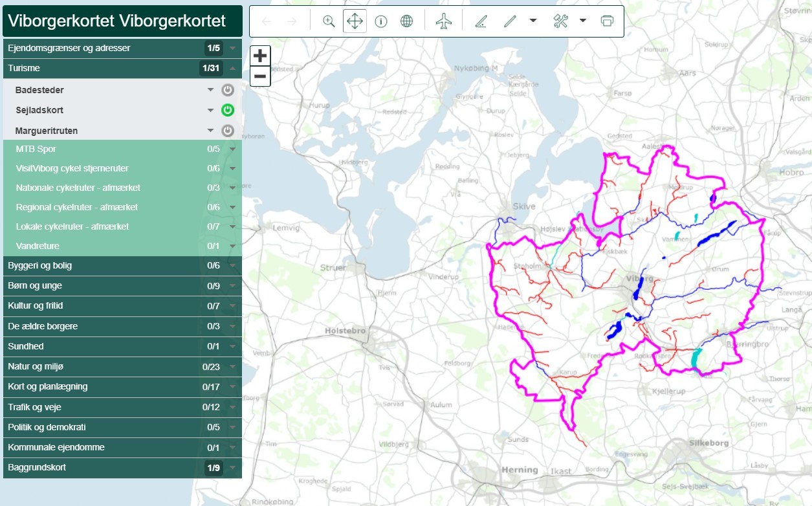Select the zoom-in magnifier tool
The height and width of the screenshot is (506, 812).
tap(329, 21)
